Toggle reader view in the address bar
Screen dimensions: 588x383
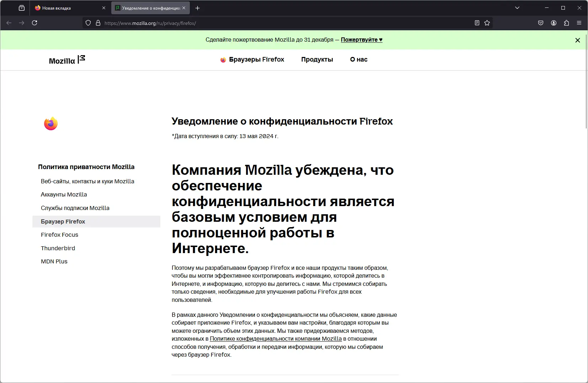tap(476, 23)
